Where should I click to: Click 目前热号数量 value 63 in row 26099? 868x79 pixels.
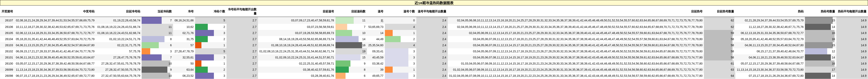(x=732, y=70)
